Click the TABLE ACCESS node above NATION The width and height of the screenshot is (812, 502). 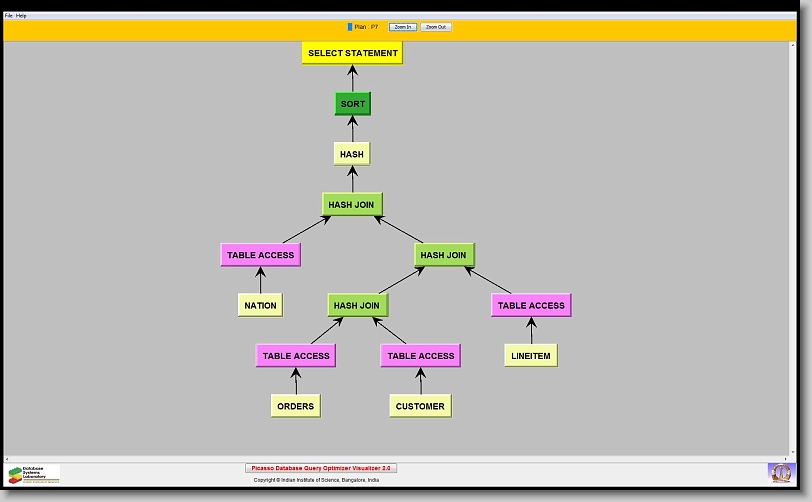[260, 255]
